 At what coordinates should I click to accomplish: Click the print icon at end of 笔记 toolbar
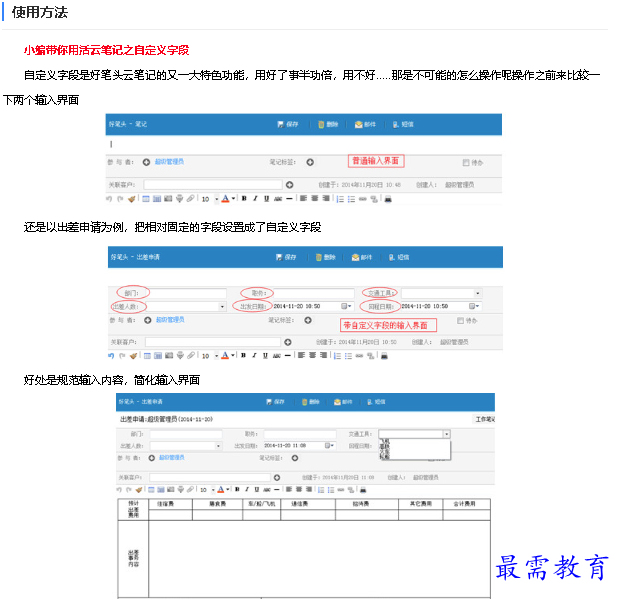click(x=388, y=199)
